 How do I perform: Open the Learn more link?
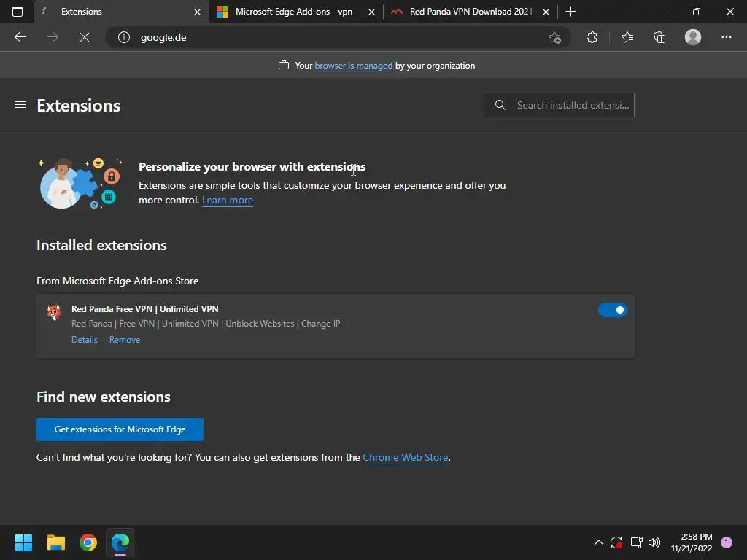click(228, 201)
